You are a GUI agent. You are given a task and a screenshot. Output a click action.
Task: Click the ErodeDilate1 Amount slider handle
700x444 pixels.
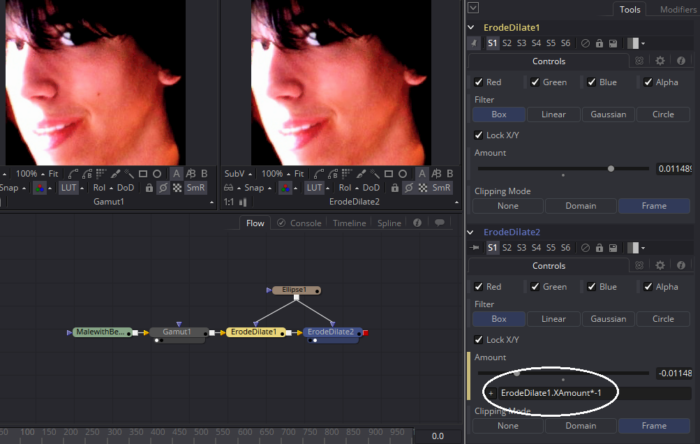click(610, 168)
